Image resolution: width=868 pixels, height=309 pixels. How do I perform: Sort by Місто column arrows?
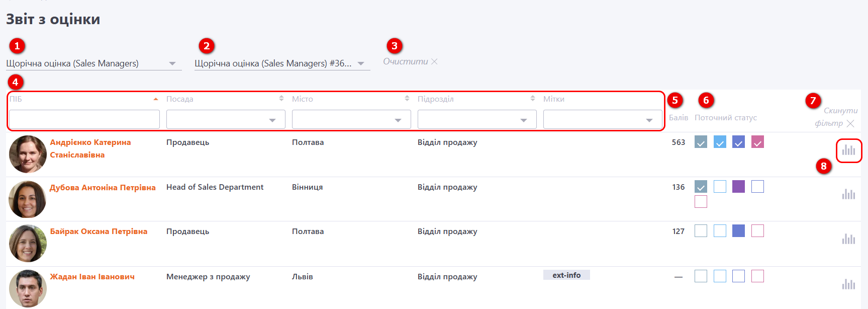click(x=407, y=99)
